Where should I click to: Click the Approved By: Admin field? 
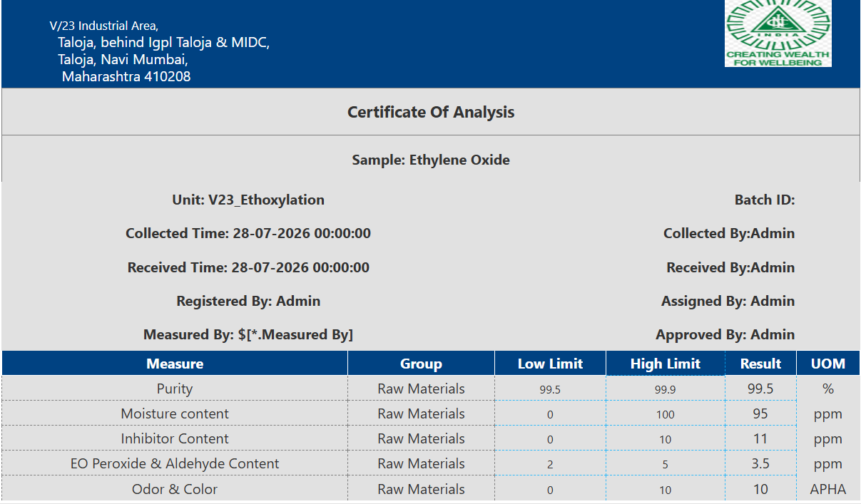coord(725,334)
